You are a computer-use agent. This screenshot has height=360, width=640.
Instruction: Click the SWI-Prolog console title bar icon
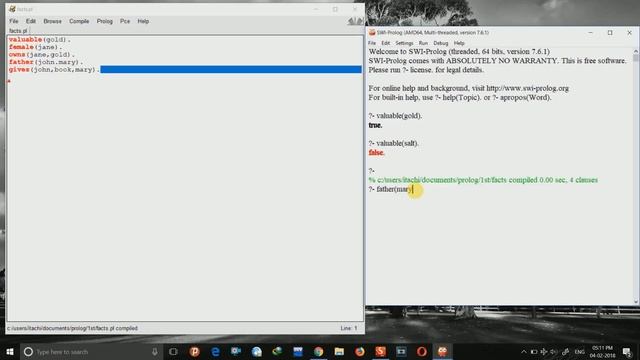pos(372,33)
